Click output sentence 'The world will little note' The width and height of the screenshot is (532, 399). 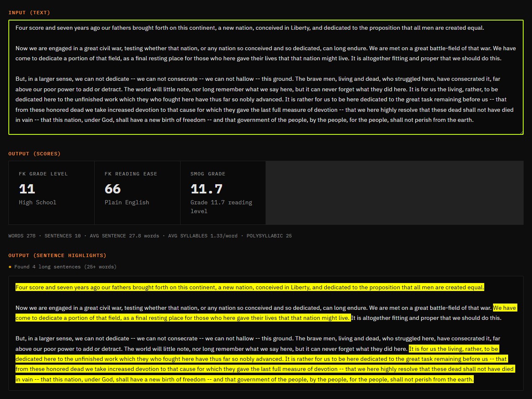click(266, 349)
